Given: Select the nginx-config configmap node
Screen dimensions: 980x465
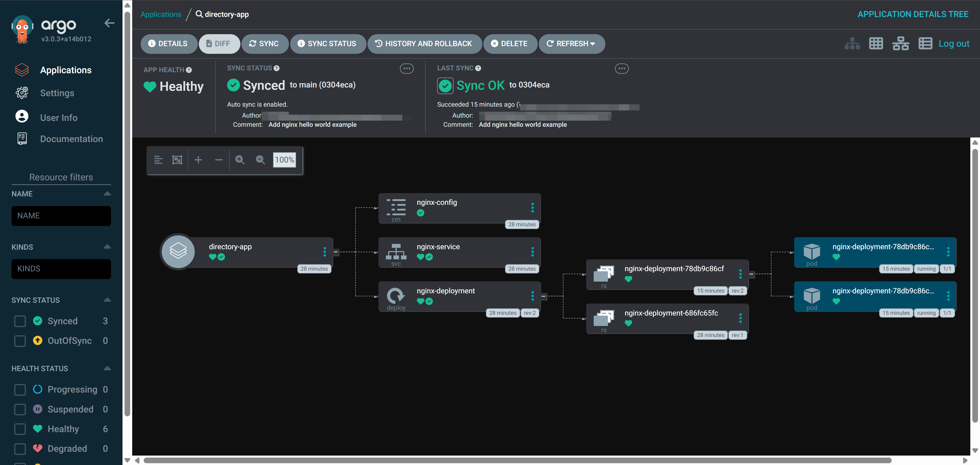Looking at the screenshot, I should 459,208.
